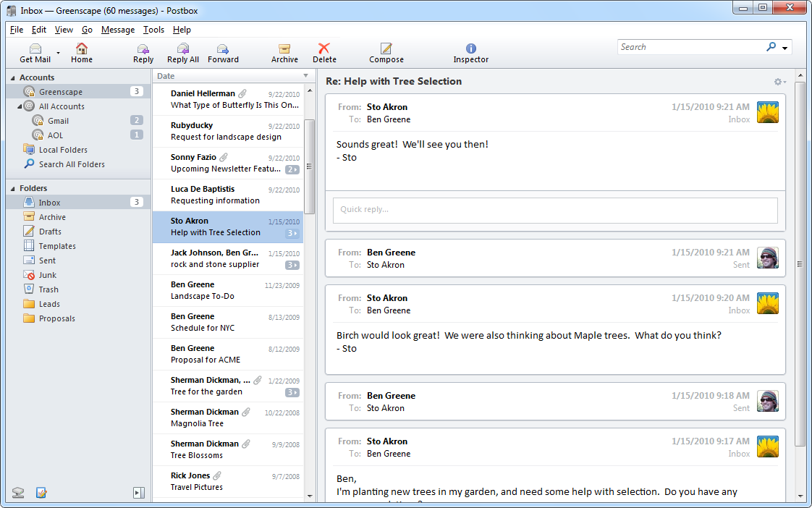Open the Inspector panel
Viewport: 812px width, 508px height.
click(470, 49)
